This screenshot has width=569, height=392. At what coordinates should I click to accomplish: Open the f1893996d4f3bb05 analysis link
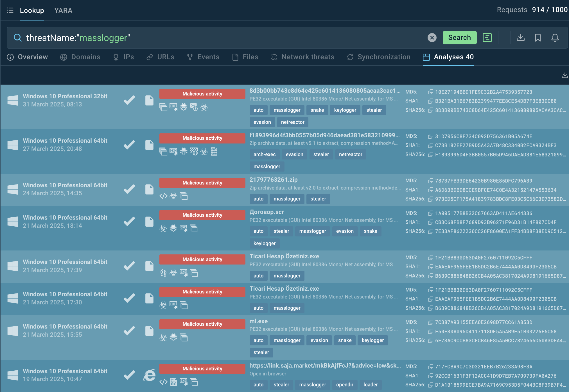325,135
